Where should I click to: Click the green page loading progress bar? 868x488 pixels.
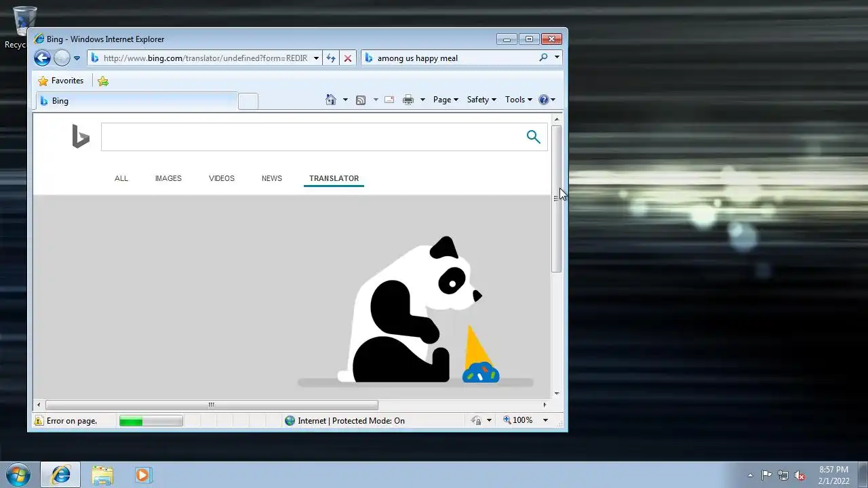[151, 421]
